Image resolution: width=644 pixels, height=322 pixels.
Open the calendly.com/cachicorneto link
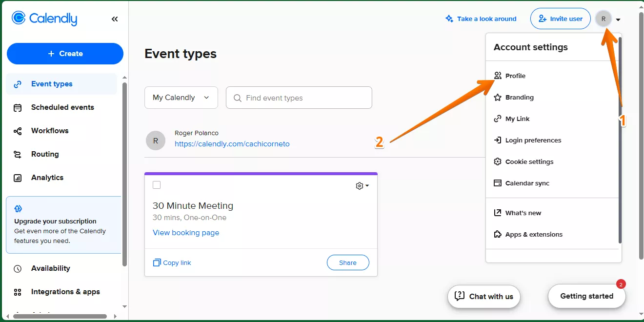tap(232, 144)
